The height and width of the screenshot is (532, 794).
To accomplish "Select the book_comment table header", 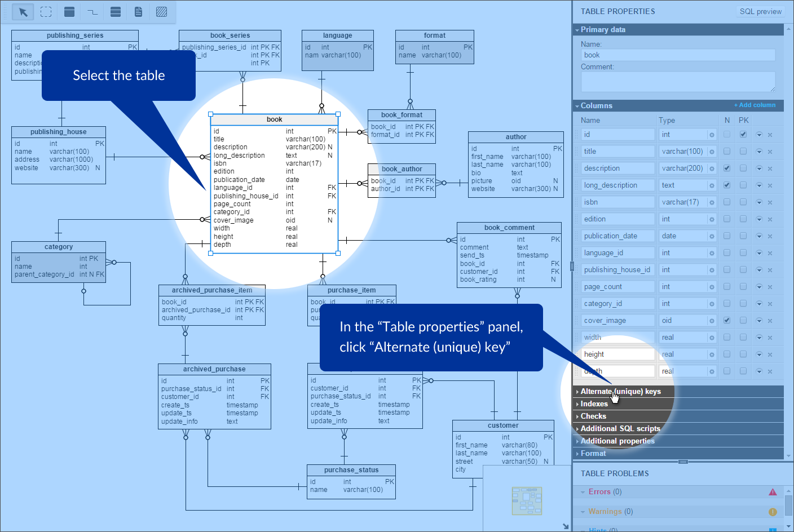I will (x=509, y=228).
